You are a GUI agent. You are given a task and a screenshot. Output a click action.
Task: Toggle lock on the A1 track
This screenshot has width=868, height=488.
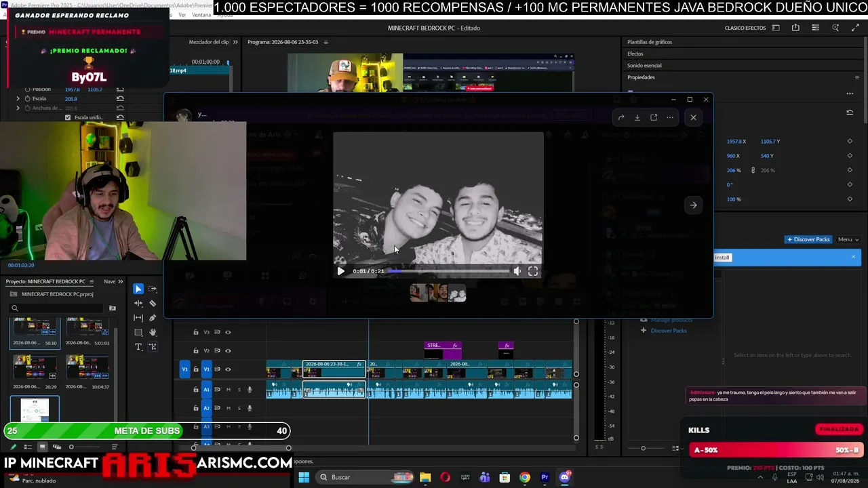(x=196, y=390)
